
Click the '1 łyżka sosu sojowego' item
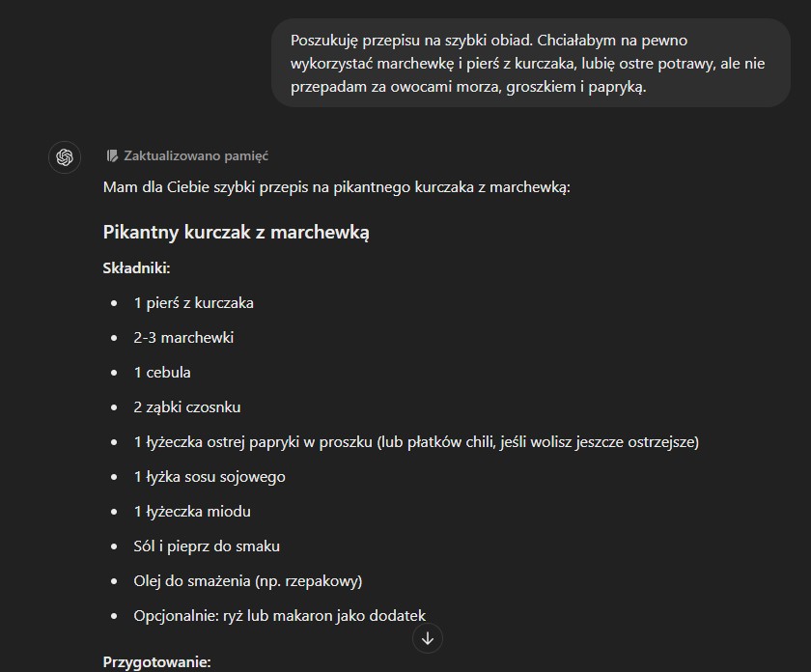click(x=210, y=476)
